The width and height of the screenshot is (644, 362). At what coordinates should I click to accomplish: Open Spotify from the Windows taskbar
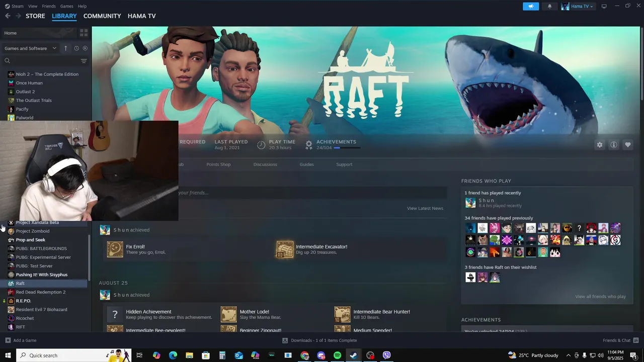(x=337, y=355)
